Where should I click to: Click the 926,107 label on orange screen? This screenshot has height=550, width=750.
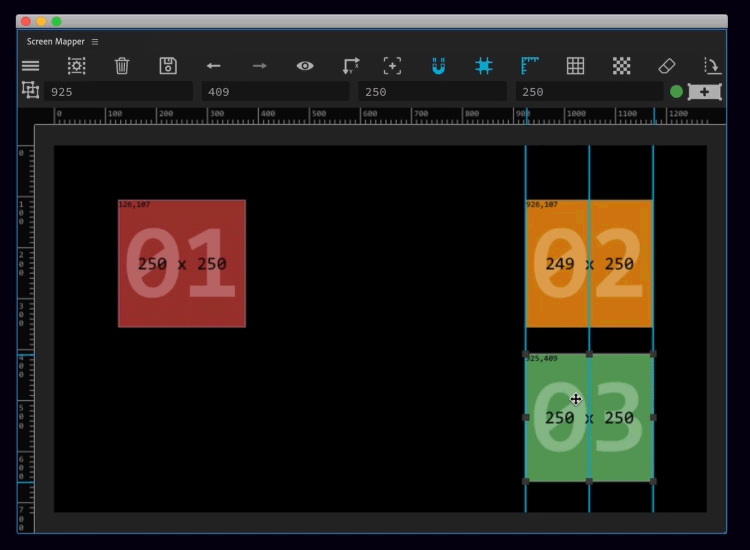click(542, 204)
